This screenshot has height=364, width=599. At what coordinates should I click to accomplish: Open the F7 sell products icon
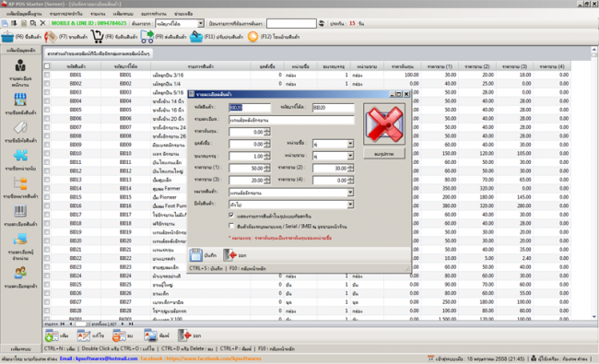pyautogui.click(x=51, y=37)
